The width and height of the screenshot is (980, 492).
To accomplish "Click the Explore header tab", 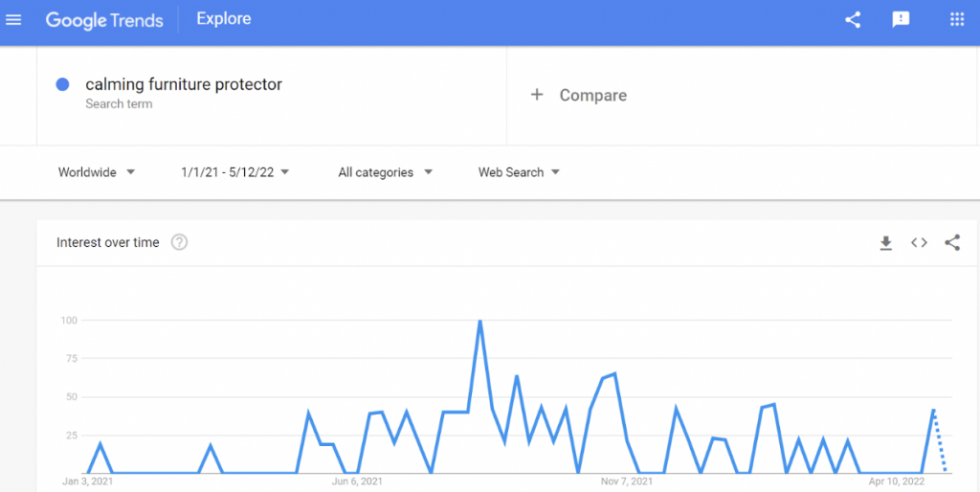I will coord(224,19).
